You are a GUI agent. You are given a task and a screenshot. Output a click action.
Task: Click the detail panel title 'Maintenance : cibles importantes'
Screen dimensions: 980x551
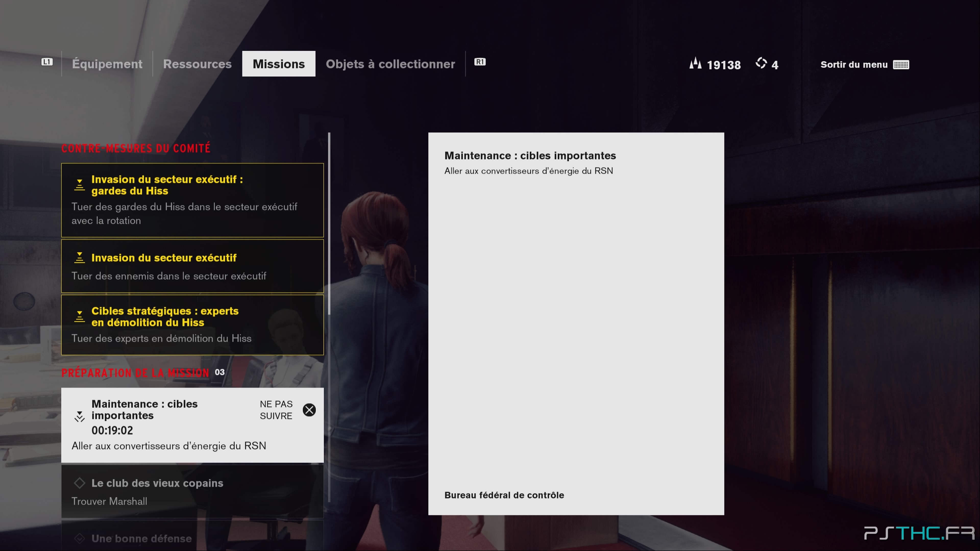[x=530, y=156]
